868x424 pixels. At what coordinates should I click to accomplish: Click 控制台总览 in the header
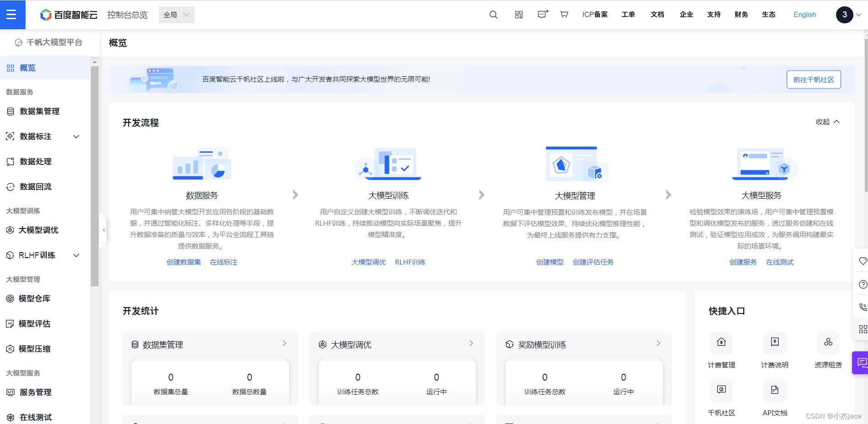pos(127,15)
